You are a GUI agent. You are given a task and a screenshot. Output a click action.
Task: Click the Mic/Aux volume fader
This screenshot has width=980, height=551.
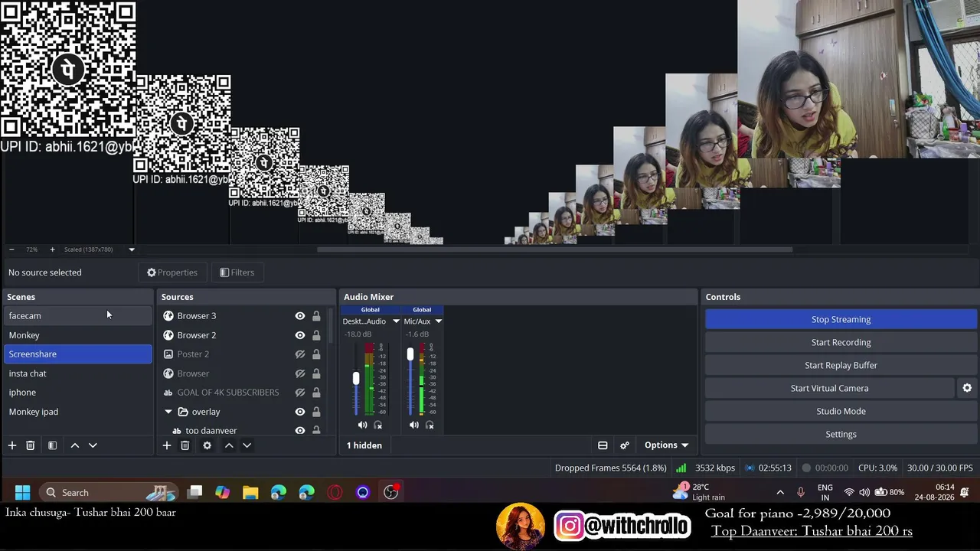(410, 354)
